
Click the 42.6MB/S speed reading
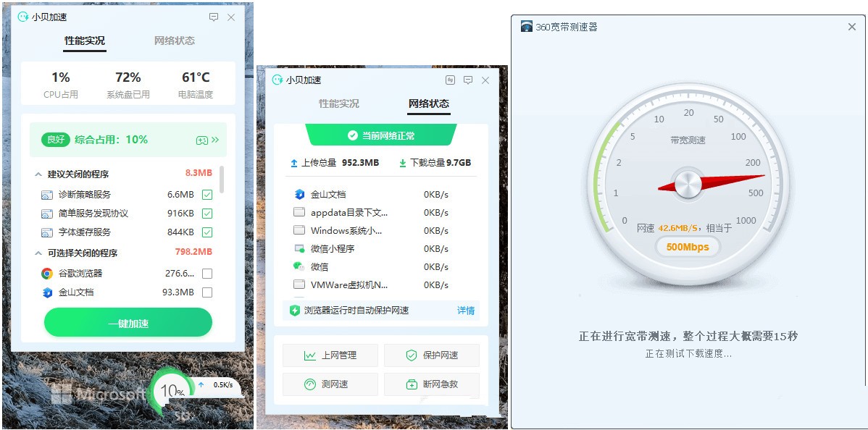click(678, 228)
